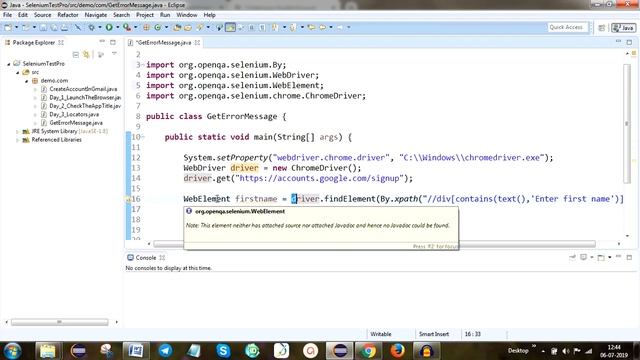Select the Console tab

click(x=146, y=258)
